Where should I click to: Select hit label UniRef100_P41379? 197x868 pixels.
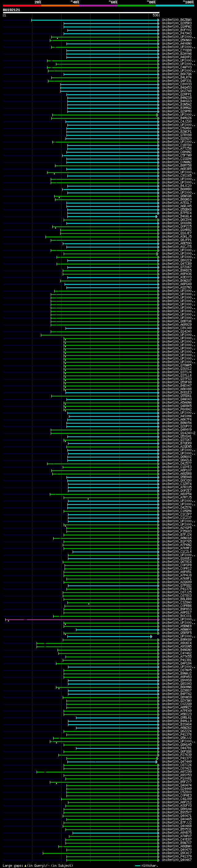tap(177, 856)
